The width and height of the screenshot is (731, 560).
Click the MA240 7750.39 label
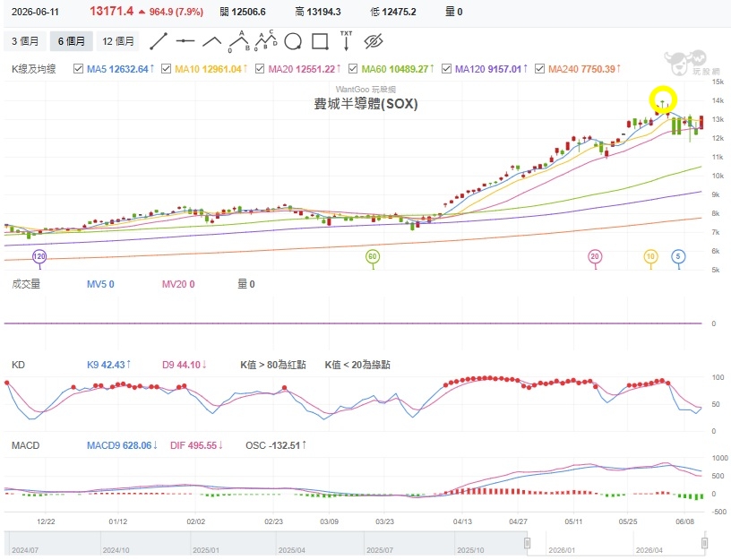coord(584,69)
